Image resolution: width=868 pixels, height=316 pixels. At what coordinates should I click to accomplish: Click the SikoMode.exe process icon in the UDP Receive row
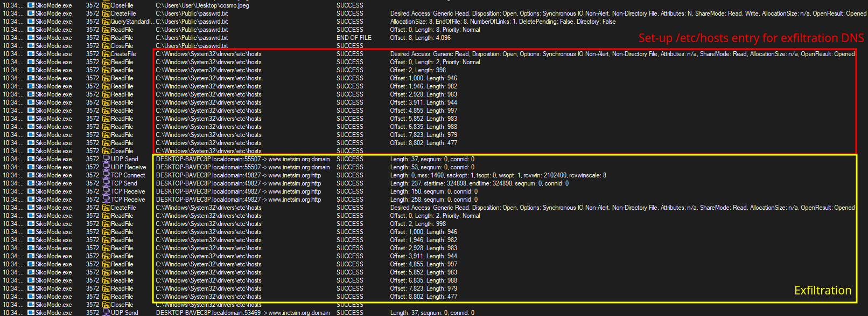[x=31, y=167]
